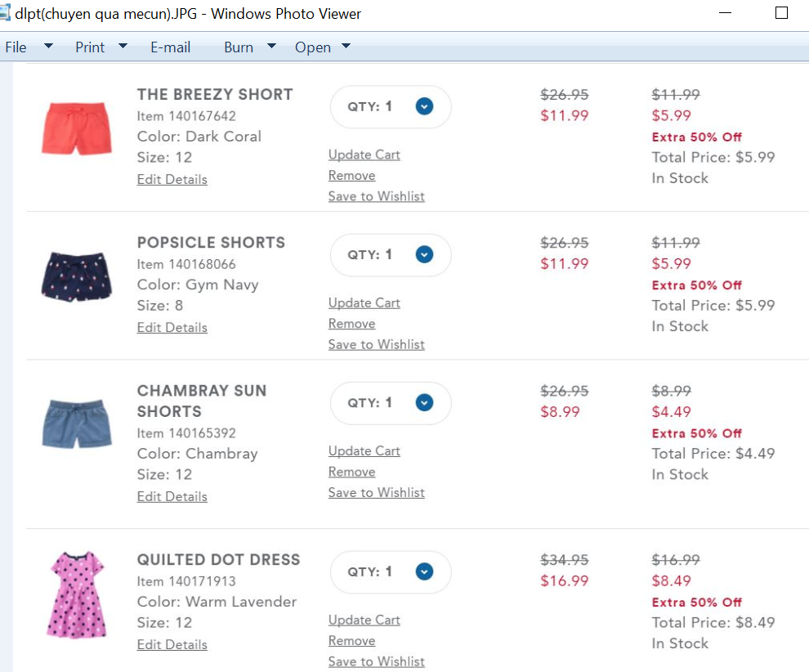Select the Chambray Sun Shorts product image
Screen dimensions: 809x672
coord(76,424)
